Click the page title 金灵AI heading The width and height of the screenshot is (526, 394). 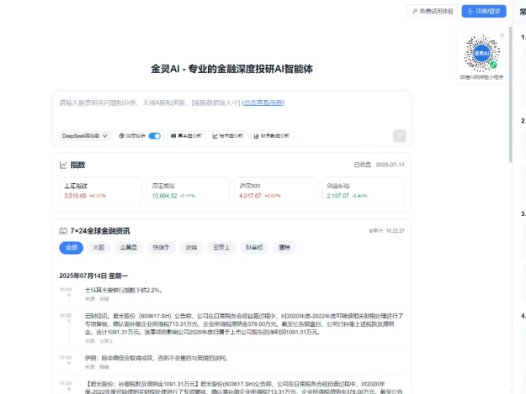tap(231, 69)
